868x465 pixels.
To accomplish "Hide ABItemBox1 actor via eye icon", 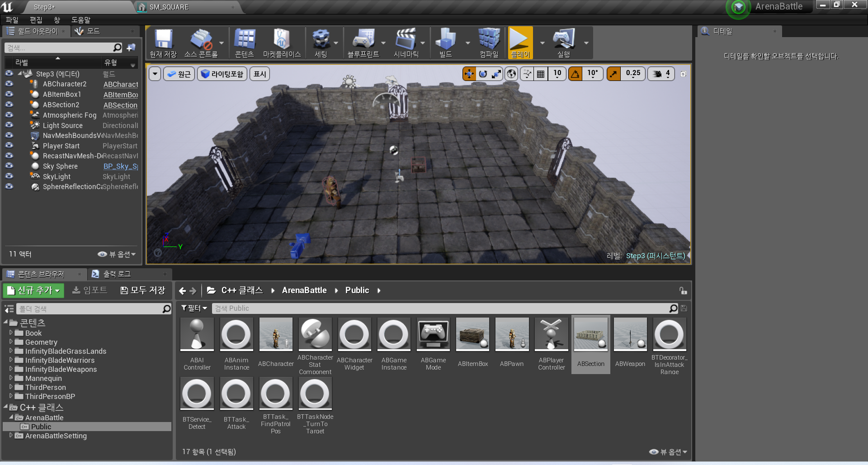I will [9, 94].
